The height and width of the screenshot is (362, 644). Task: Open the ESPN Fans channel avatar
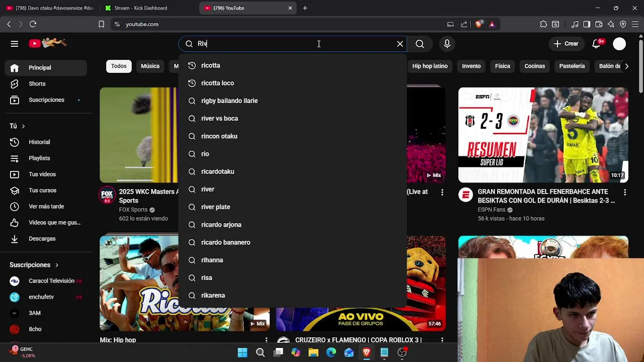click(x=466, y=195)
